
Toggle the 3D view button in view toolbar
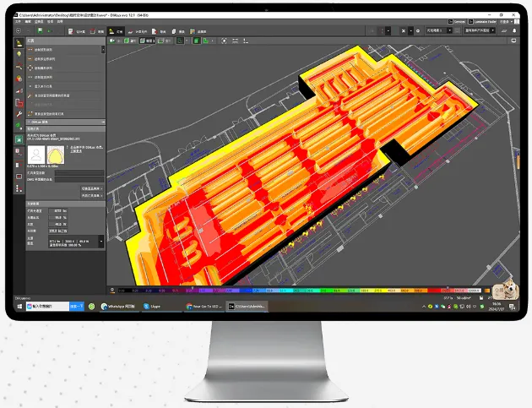(x=130, y=41)
